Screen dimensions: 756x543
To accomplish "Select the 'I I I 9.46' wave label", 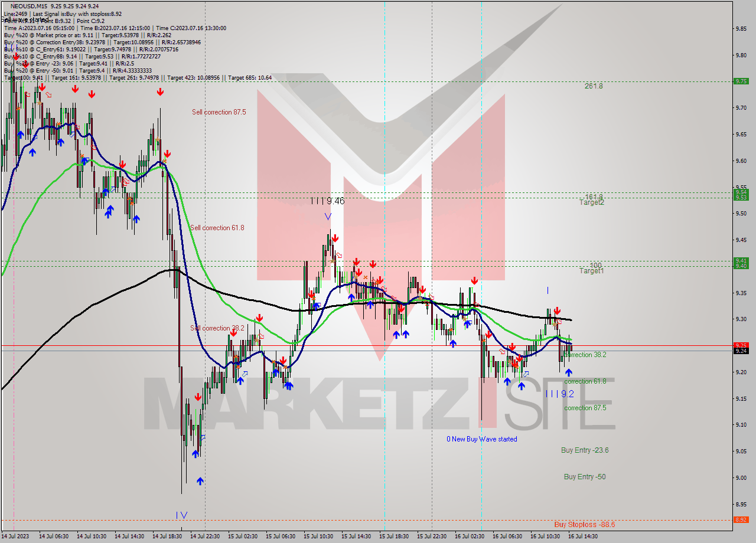I will [x=327, y=201].
